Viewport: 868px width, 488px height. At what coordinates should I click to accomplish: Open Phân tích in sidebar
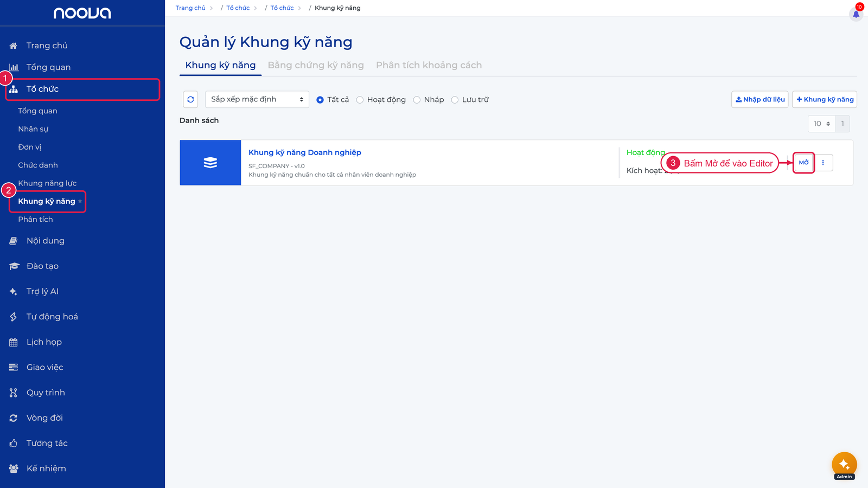click(x=35, y=220)
